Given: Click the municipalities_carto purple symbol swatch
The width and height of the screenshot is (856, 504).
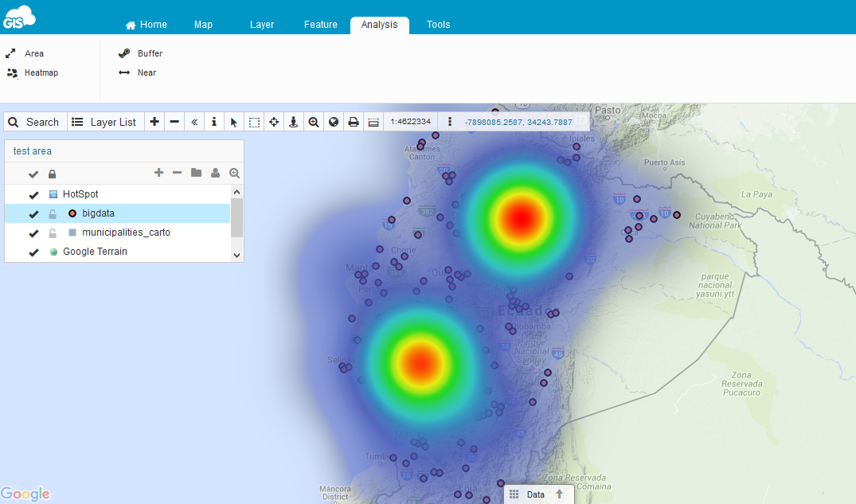Looking at the screenshot, I should point(72,232).
